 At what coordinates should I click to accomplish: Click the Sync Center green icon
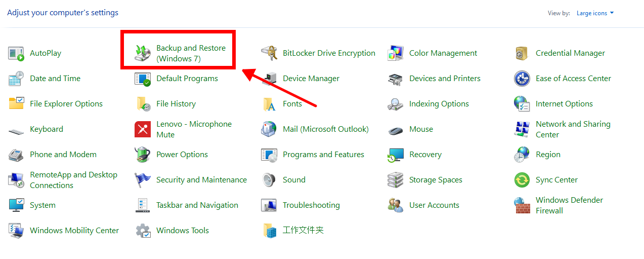click(x=522, y=180)
